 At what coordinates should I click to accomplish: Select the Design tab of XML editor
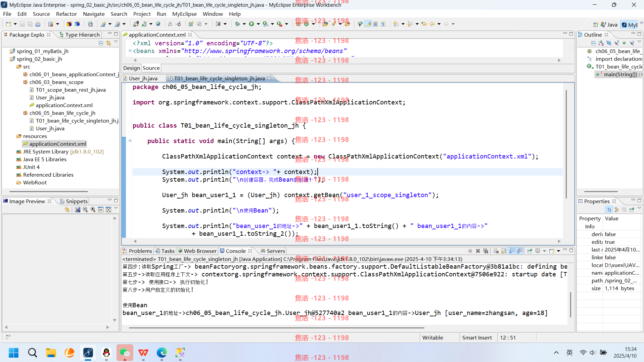pos(131,68)
